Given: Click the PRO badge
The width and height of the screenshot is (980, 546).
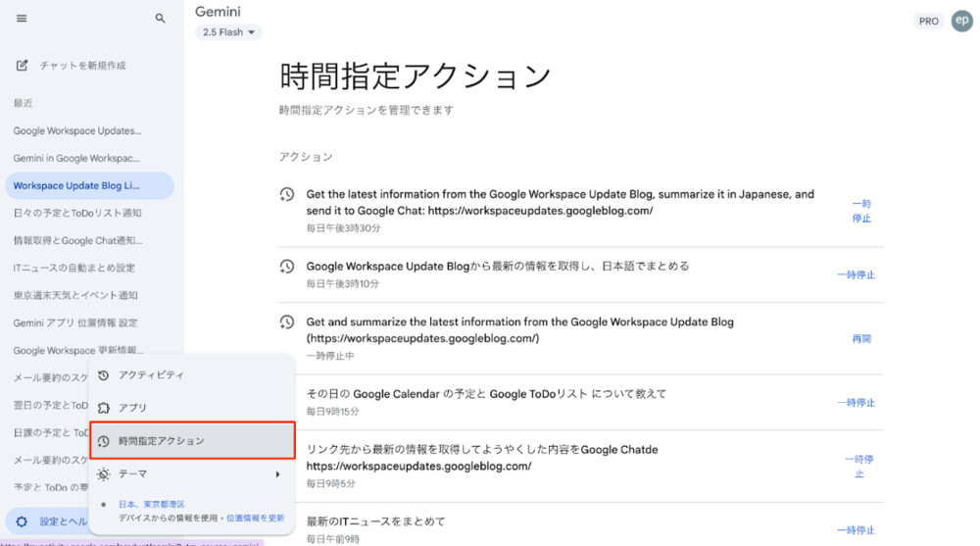Looking at the screenshot, I should pyautogui.click(x=928, y=22).
